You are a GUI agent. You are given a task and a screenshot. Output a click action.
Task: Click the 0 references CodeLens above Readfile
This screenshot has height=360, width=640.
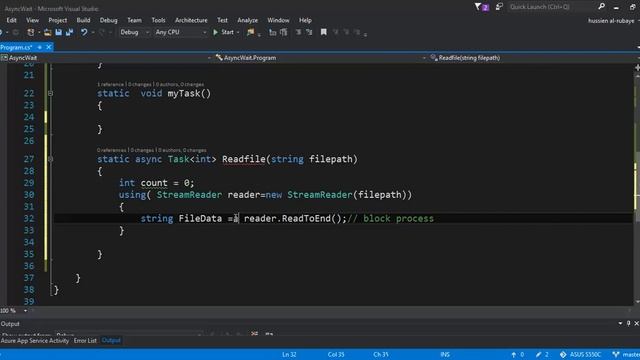(x=111, y=150)
